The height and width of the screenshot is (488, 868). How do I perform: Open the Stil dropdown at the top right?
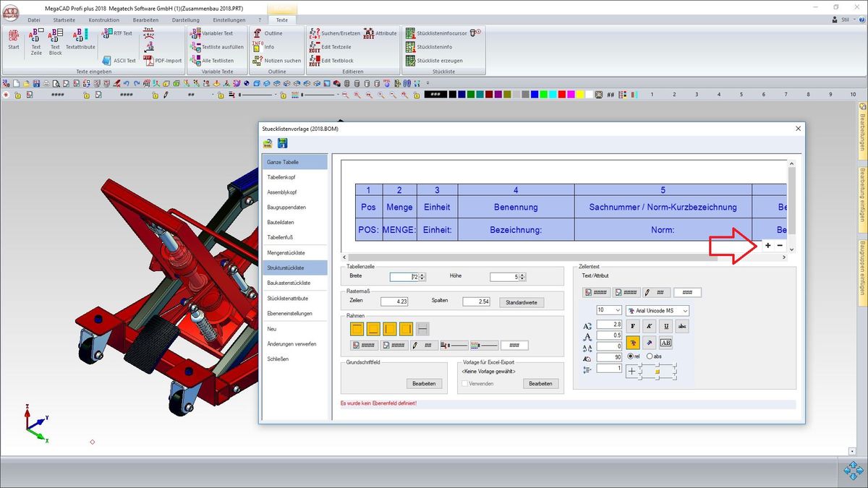pos(843,20)
